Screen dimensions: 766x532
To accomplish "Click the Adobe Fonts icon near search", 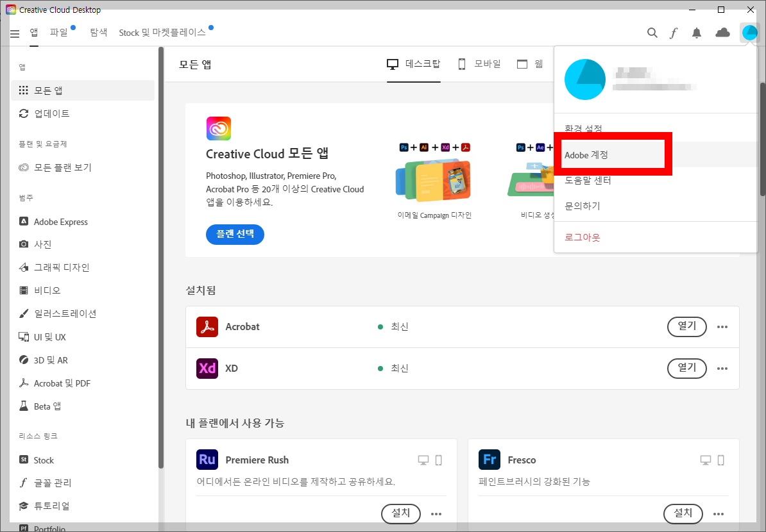I will coord(674,32).
